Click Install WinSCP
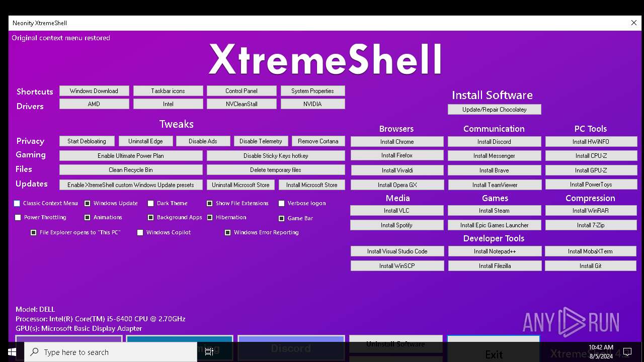Viewport: 644px width, 362px height. tap(397, 266)
